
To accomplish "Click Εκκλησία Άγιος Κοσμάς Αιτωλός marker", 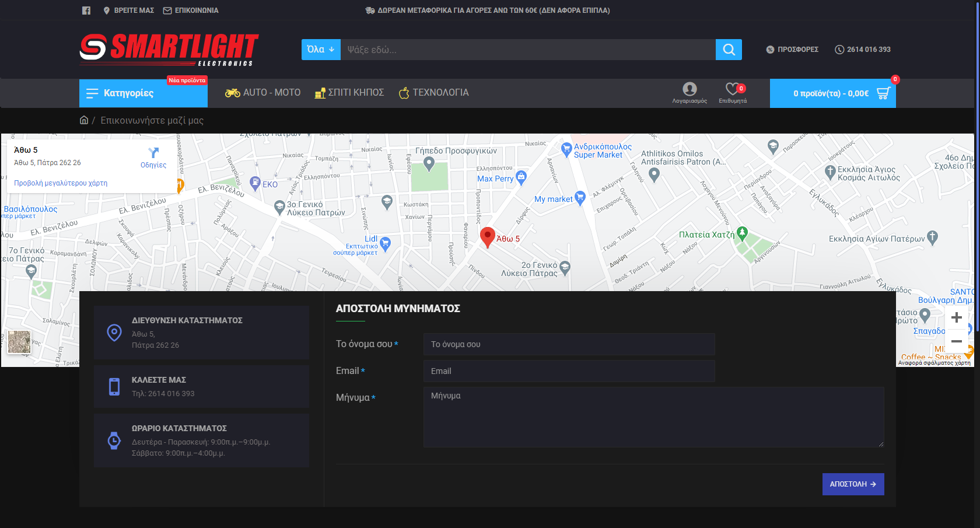I will pos(830,172).
